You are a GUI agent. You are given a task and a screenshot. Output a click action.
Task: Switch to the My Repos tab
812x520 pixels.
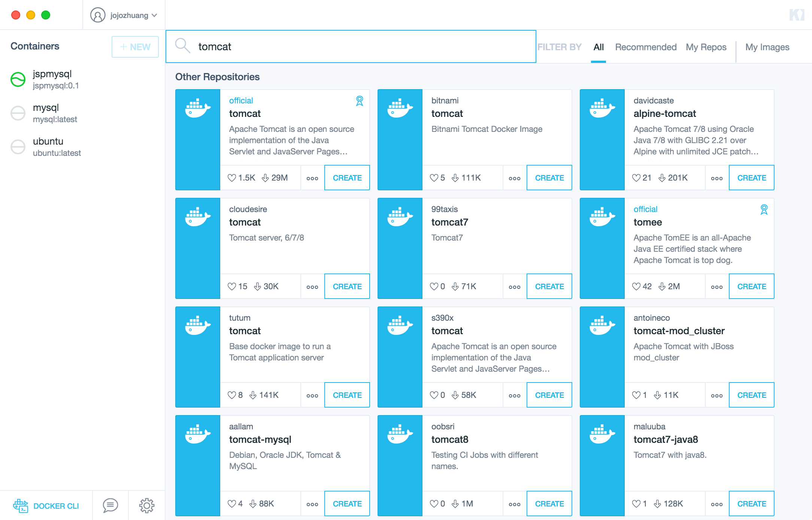coord(706,47)
